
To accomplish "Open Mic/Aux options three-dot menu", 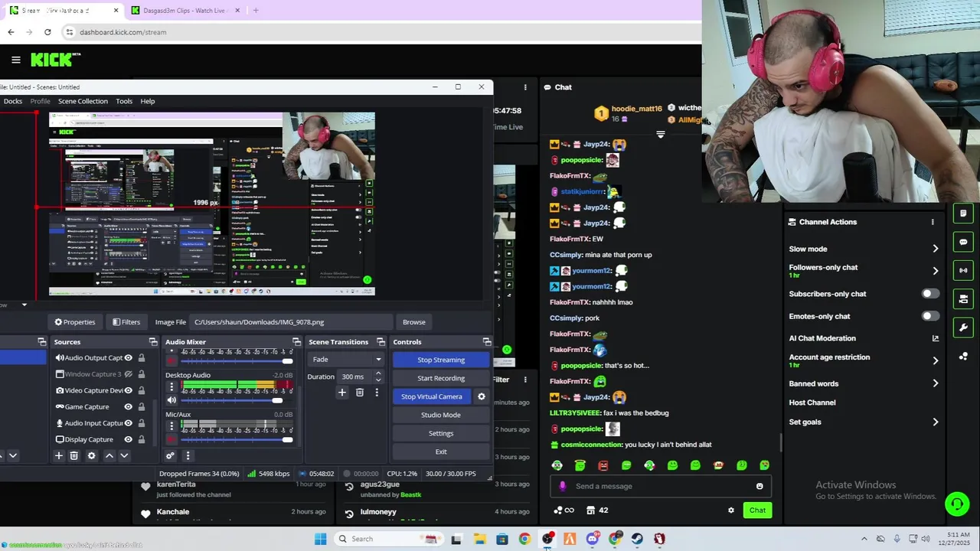I will coord(171,425).
